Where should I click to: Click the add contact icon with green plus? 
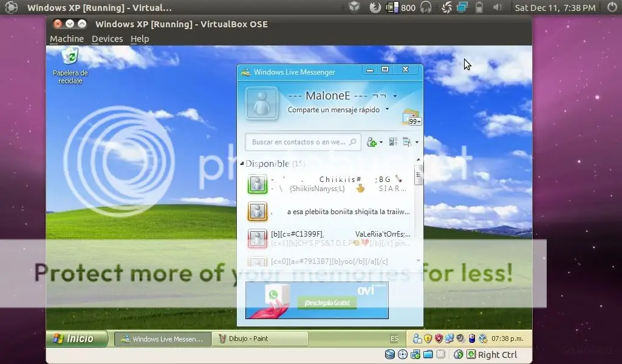click(x=372, y=142)
